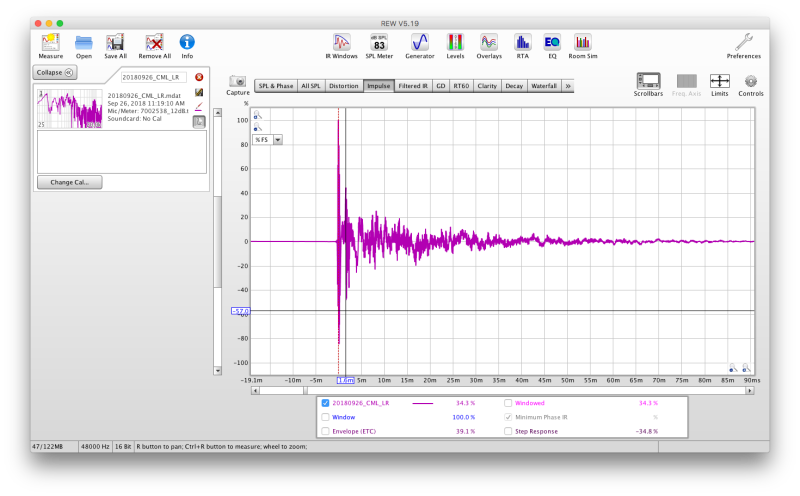This screenshot has height=496, width=800.
Task: Open the Overlays window
Action: pos(489,46)
